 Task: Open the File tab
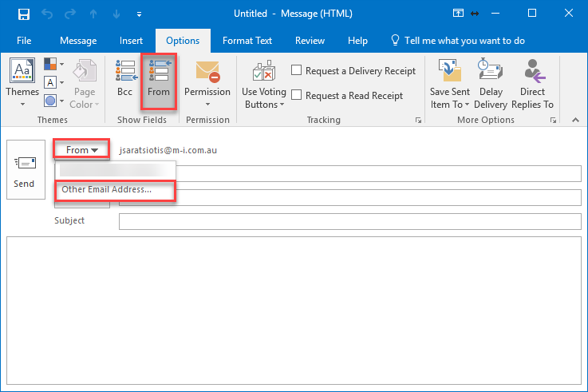click(24, 41)
